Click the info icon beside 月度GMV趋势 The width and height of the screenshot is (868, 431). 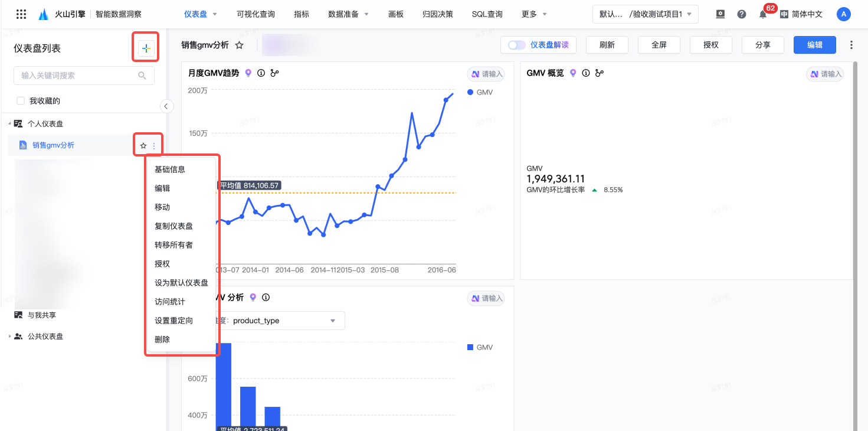pyautogui.click(x=261, y=73)
